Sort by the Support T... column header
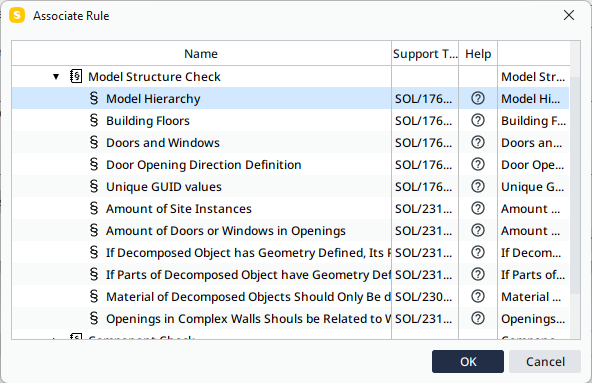 pyautogui.click(x=425, y=54)
